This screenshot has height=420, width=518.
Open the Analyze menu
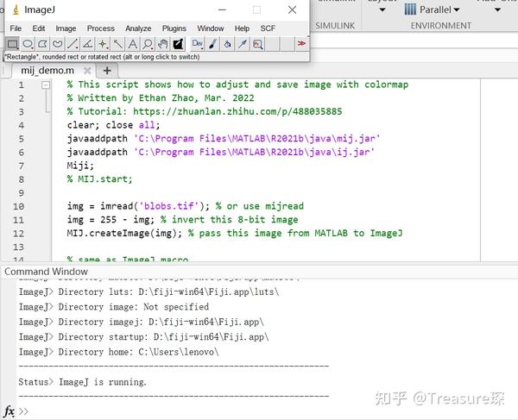[x=138, y=28]
